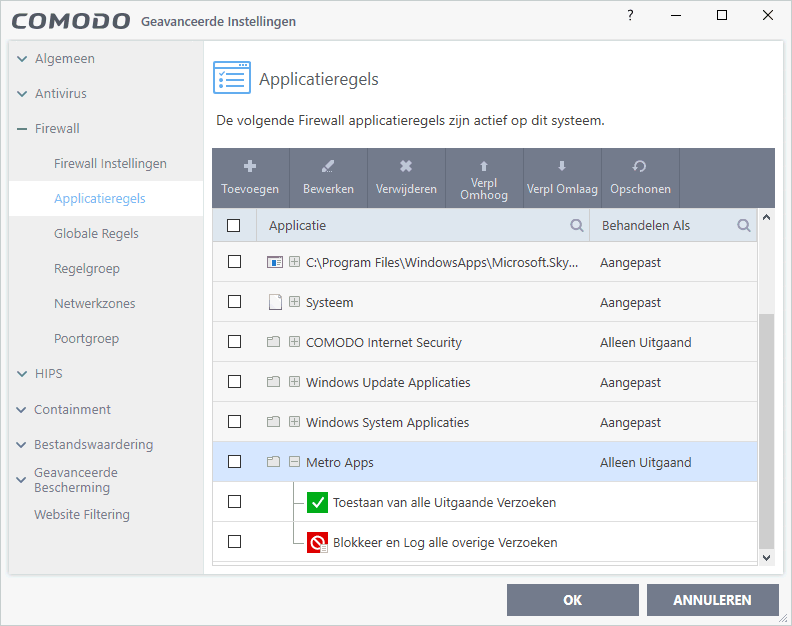Click the green allow checkmark icon
The width and height of the screenshot is (792, 626).
pyautogui.click(x=317, y=502)
